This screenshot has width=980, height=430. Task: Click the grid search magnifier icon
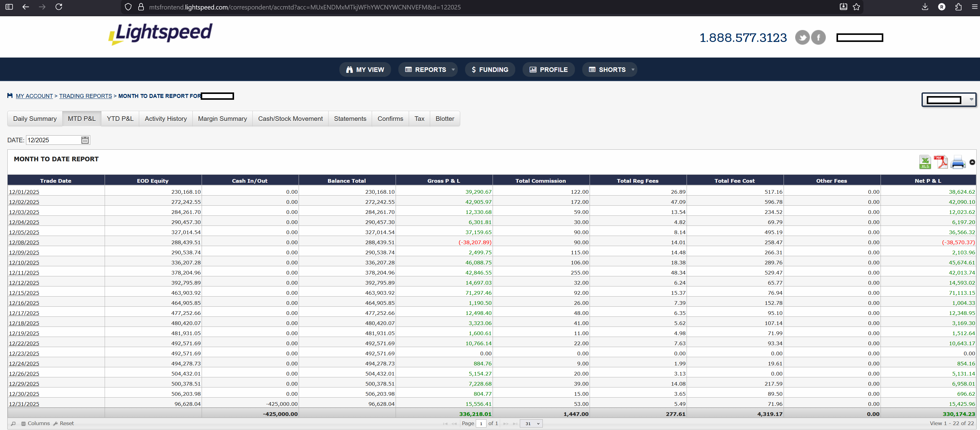pyautogui.click(x=13, y=424)
